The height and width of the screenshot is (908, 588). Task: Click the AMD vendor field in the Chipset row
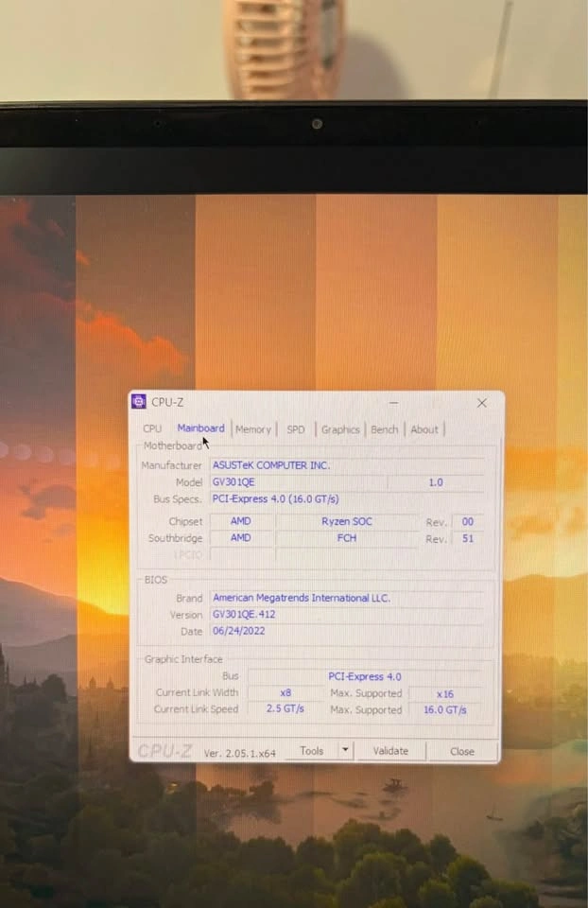click(241, 521)
